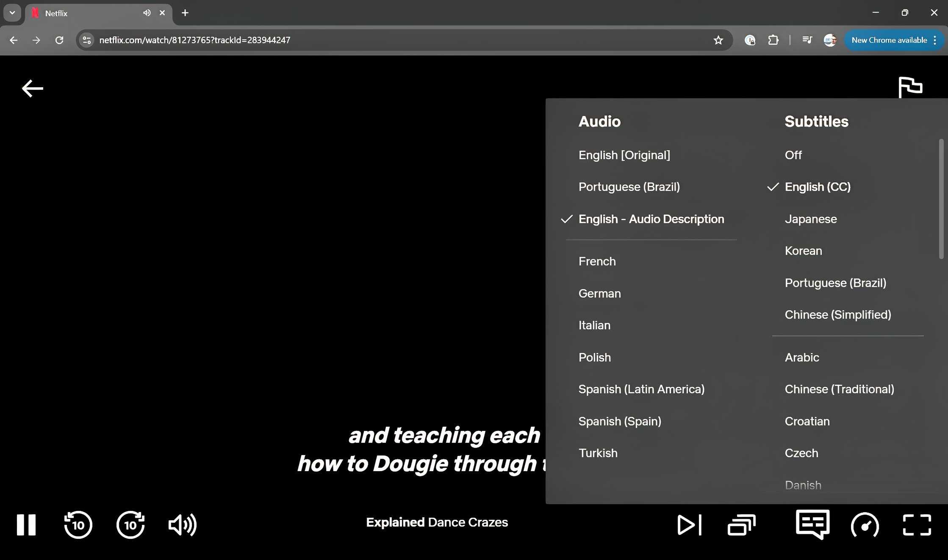
Task: Select Japanese subtitles
Action: click(811, 219)
